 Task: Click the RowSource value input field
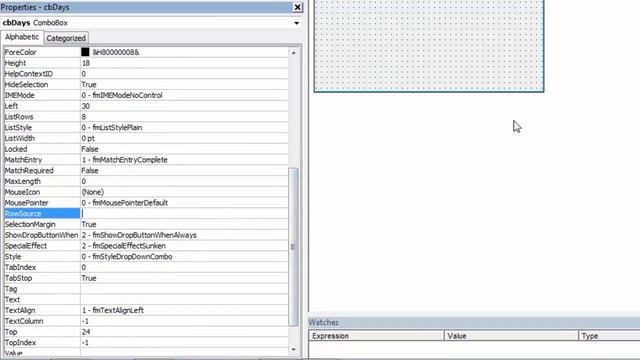click(184, 213)
